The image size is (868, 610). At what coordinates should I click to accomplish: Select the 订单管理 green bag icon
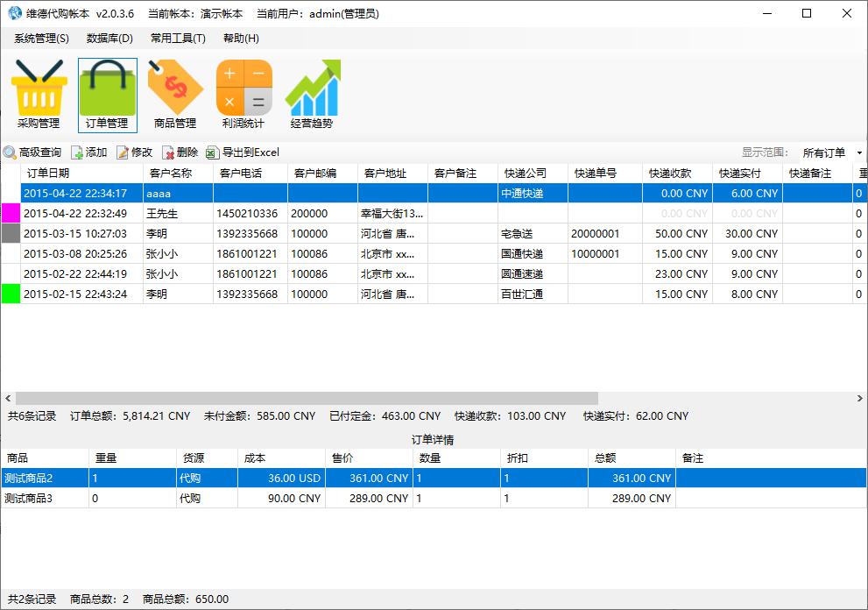107,89
